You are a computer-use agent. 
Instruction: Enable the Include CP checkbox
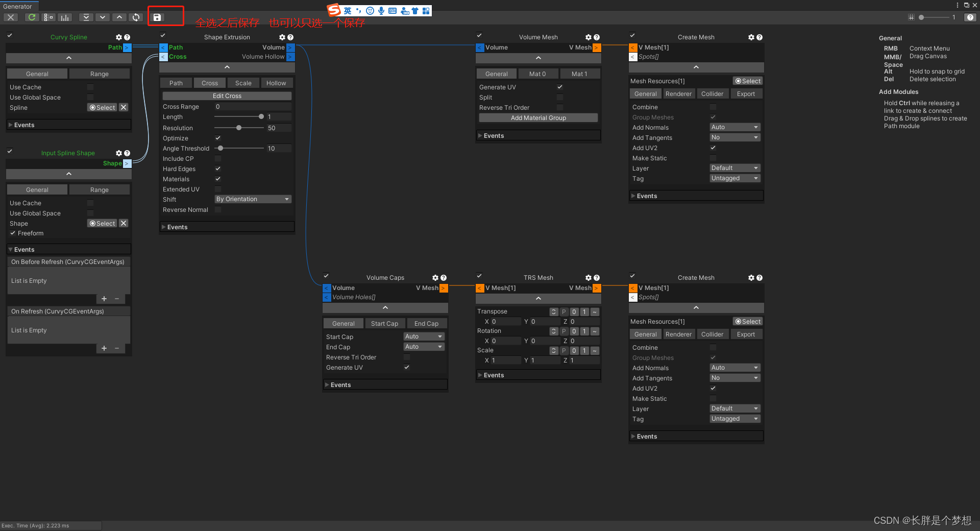[218, 158]
